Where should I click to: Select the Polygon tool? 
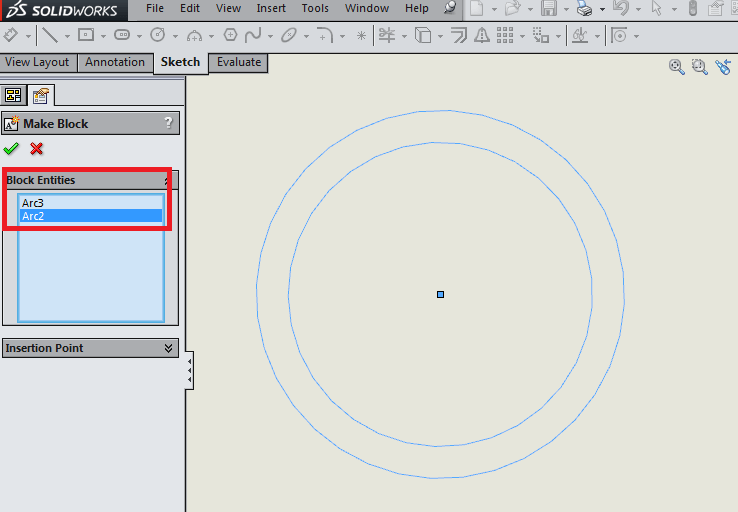tap(230, 35)
